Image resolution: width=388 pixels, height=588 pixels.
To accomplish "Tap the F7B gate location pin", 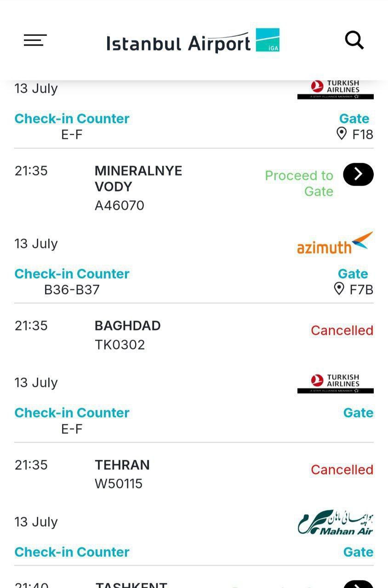I will click(339, 289).
